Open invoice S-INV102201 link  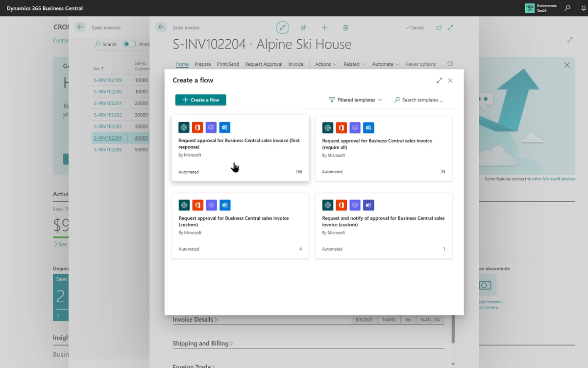tap(108, 103)
